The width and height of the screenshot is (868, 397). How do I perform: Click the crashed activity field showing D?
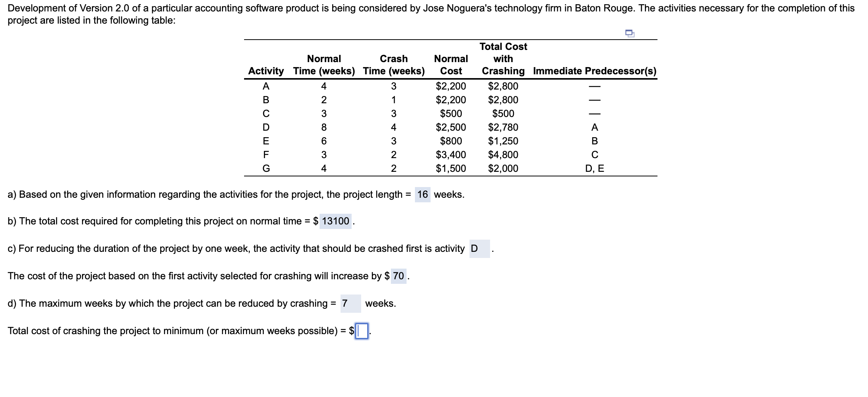pyautogui.click(x=479, y=249)
